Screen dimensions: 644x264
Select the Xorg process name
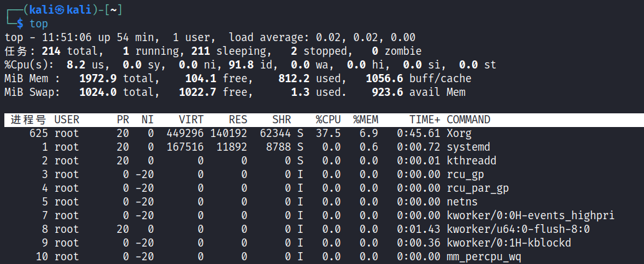click(x=459, y=133)
